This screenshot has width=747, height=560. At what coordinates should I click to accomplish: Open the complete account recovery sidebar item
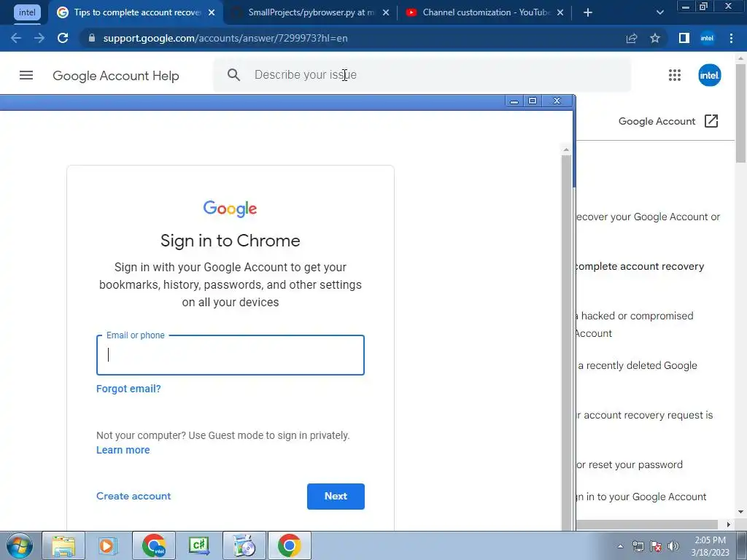click(640, 266)
